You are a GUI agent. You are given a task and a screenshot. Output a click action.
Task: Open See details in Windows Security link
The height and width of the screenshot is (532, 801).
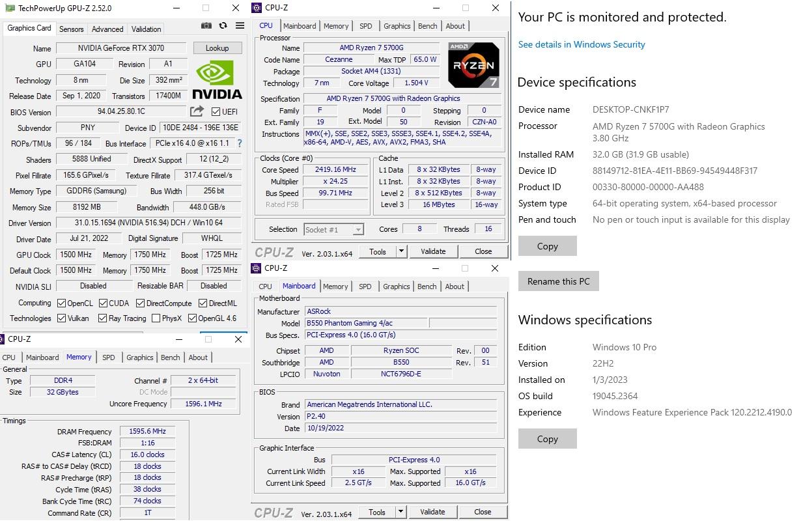click(582, 44)
